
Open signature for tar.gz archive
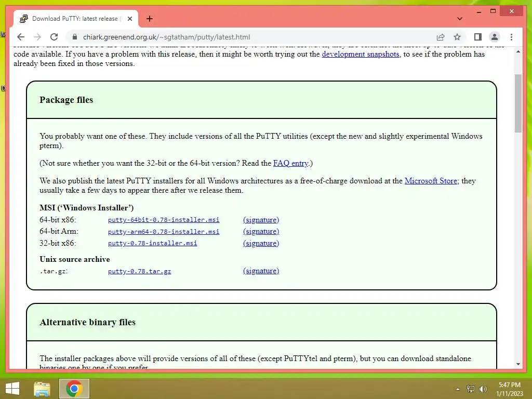click(261, 271)
